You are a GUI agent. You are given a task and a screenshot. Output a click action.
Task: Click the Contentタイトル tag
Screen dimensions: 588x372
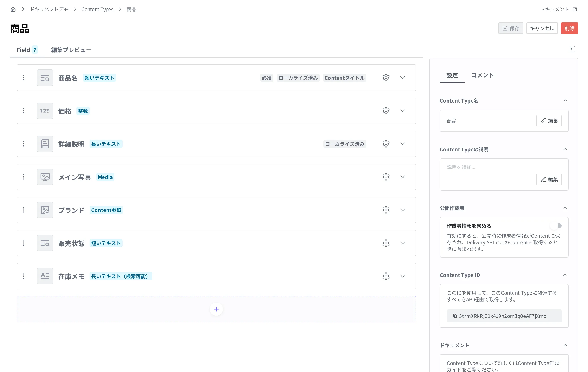(344, 78)
